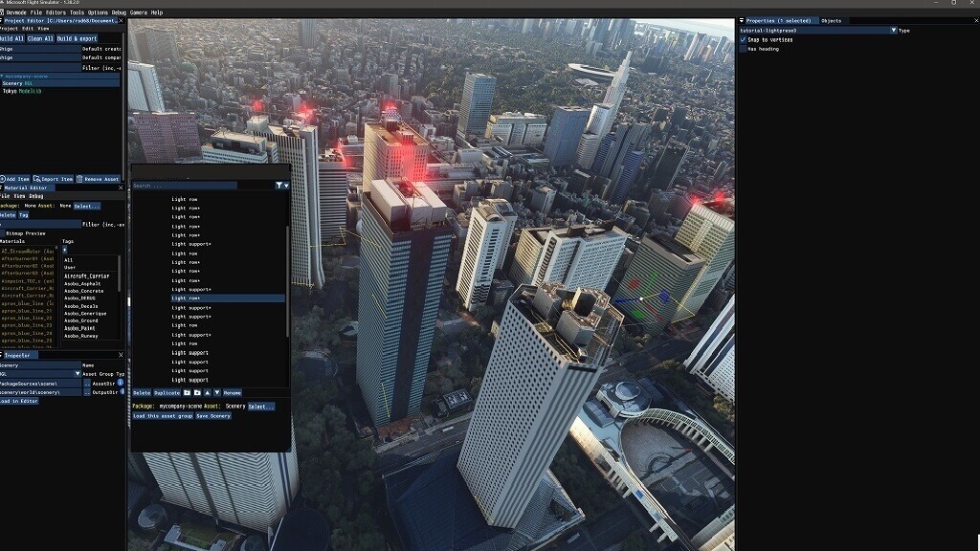Screen dimensions: 980x551
Task: Click Build & export button
Action: [77, 38]
